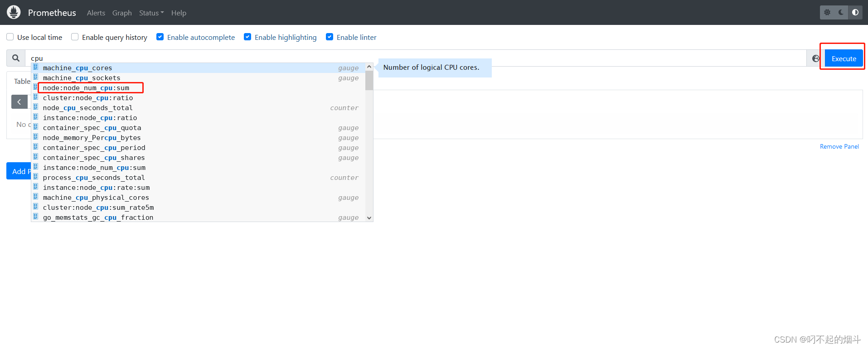Click the icon beside container_spec_cpu_quota suggestion
This screenshot has height=348, width=868.
click(35, 127)
